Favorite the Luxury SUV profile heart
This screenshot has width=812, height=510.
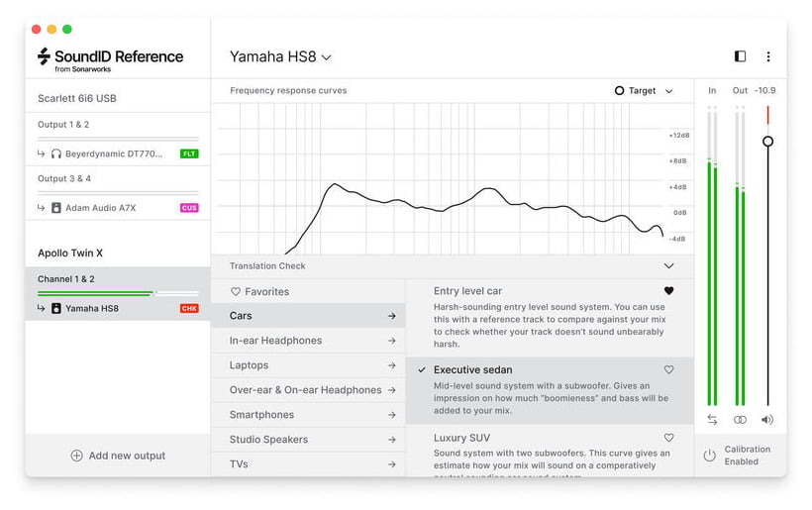click(x=668, y=438)
